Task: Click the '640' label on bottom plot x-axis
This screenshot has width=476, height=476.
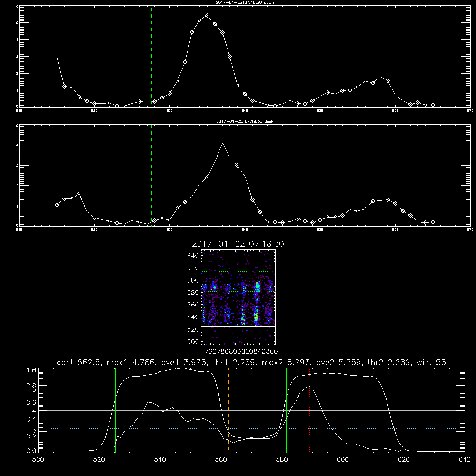Action: (465, 460)
